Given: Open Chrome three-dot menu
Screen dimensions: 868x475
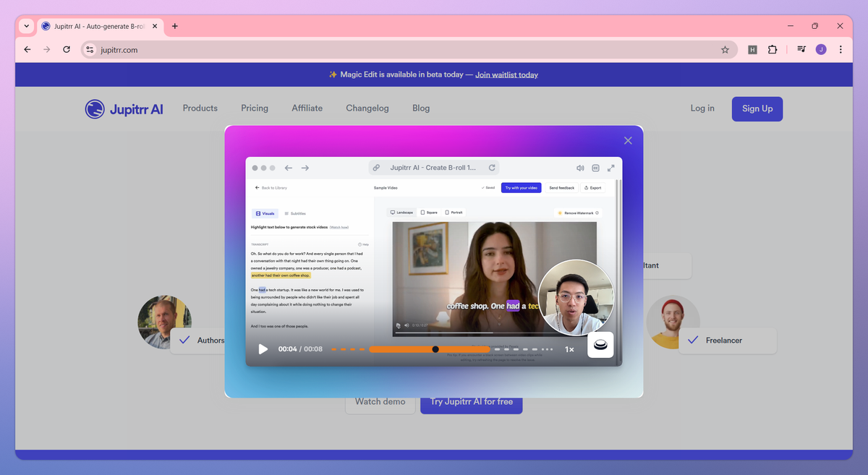Looking at the screenshot, I should [841, 50].
